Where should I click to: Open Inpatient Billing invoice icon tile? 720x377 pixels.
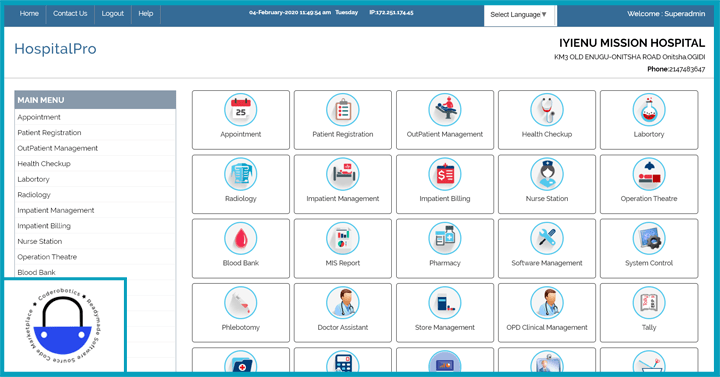[444, 184]
